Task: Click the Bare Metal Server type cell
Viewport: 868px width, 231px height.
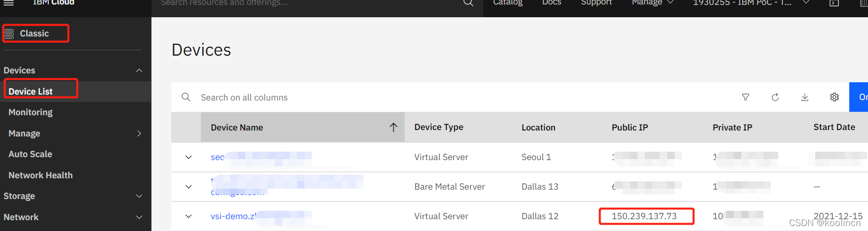Action: click(x=450, y=187)
